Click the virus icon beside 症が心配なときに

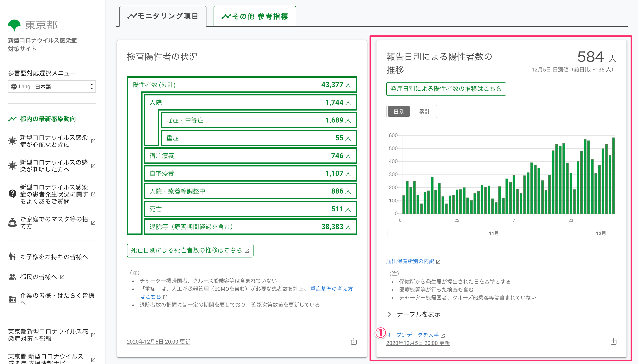12,141
